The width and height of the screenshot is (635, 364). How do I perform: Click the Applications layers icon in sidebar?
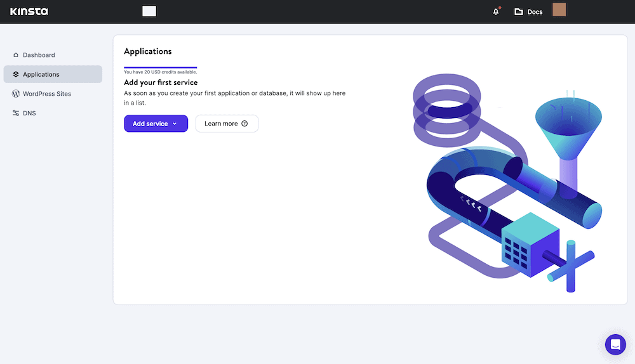point(16,74)
